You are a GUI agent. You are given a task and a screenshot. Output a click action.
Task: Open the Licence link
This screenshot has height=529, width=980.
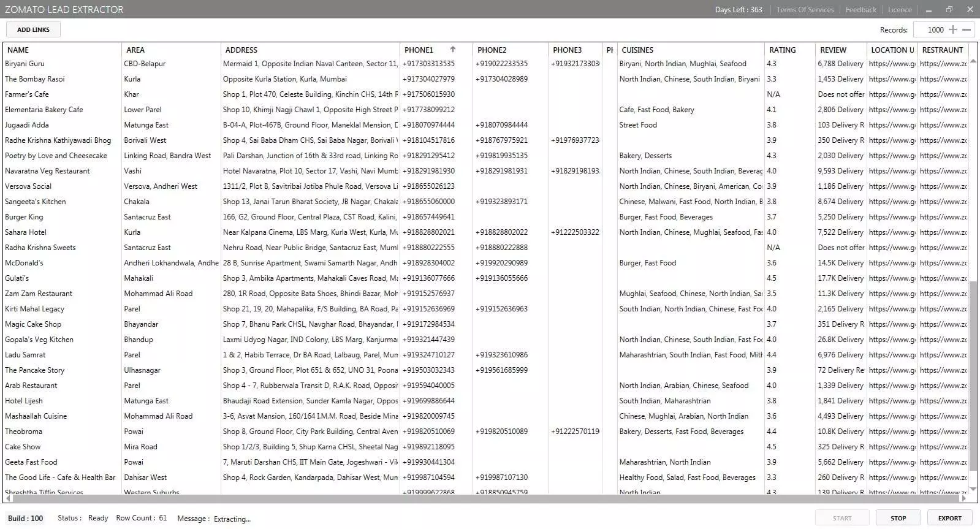coord(899,10)
